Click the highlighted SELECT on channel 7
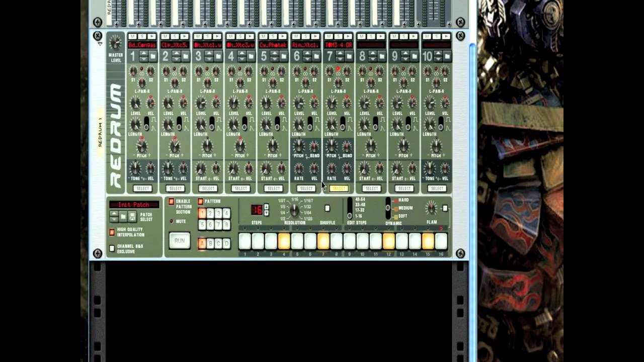644x362 pixels. click(339, 189)
